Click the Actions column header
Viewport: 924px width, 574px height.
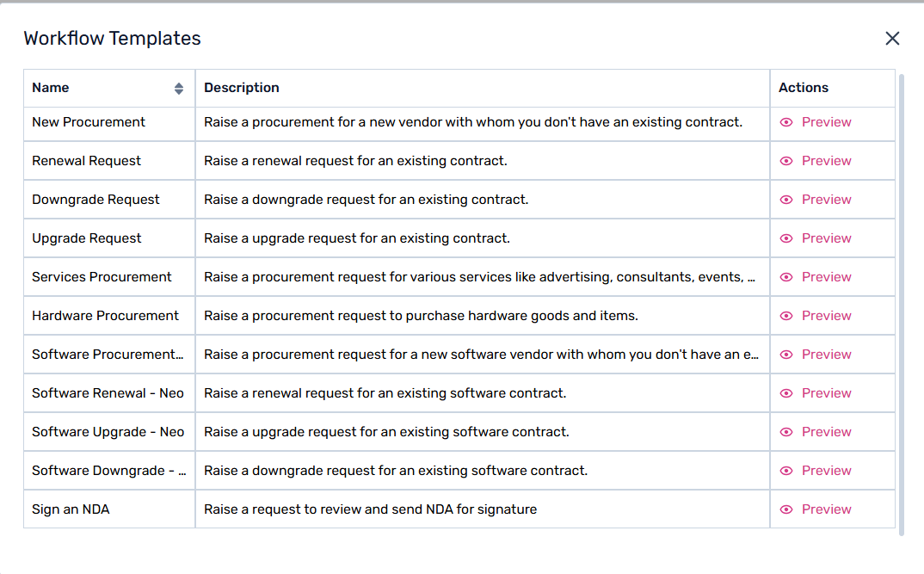pos(804,88)
